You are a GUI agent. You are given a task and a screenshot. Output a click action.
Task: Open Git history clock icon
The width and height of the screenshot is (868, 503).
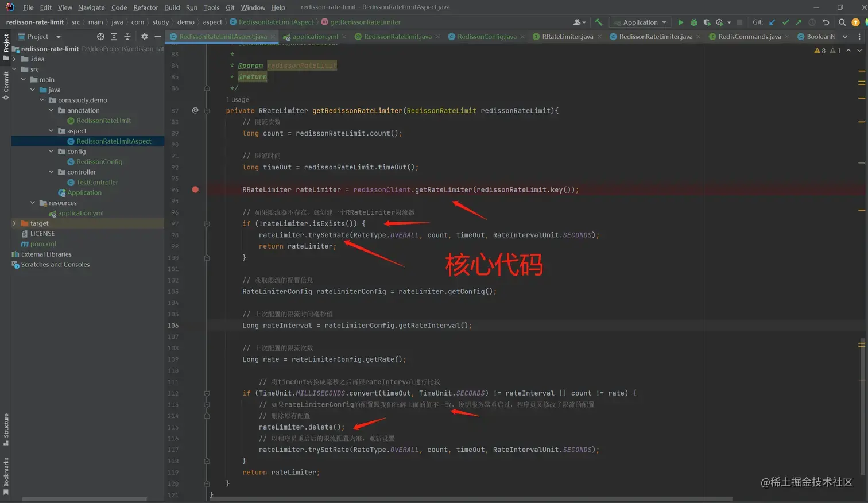(x=812, y=22)
